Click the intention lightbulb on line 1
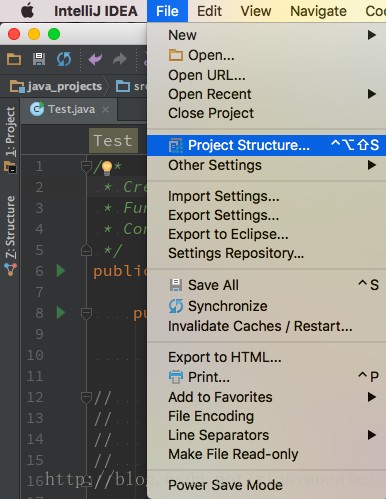Image resolution: width=386 pixels, height=499 pixels. (x=107, y=168)
